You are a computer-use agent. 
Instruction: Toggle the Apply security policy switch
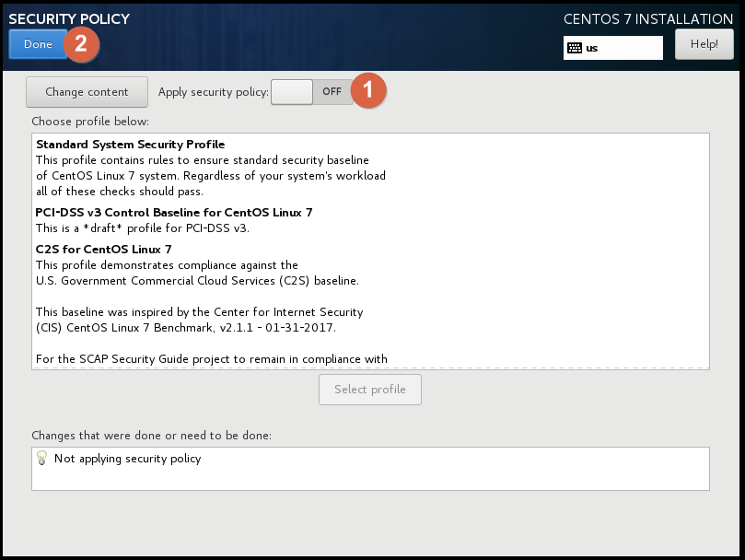pos(312,92)
